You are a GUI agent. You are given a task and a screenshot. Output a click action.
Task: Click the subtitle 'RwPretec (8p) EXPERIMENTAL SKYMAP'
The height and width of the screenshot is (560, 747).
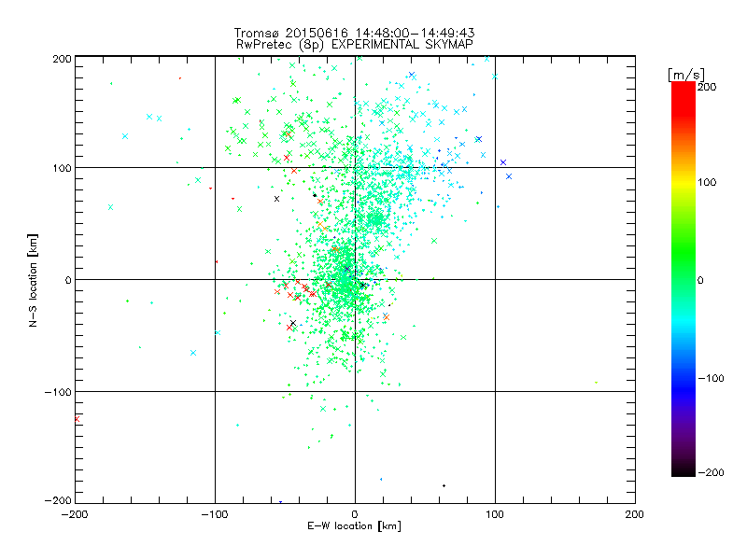[354, 45]
